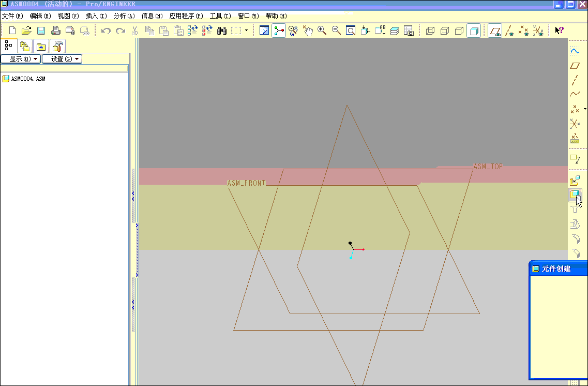Click the Add Component to assembly icon

[575, 181]
